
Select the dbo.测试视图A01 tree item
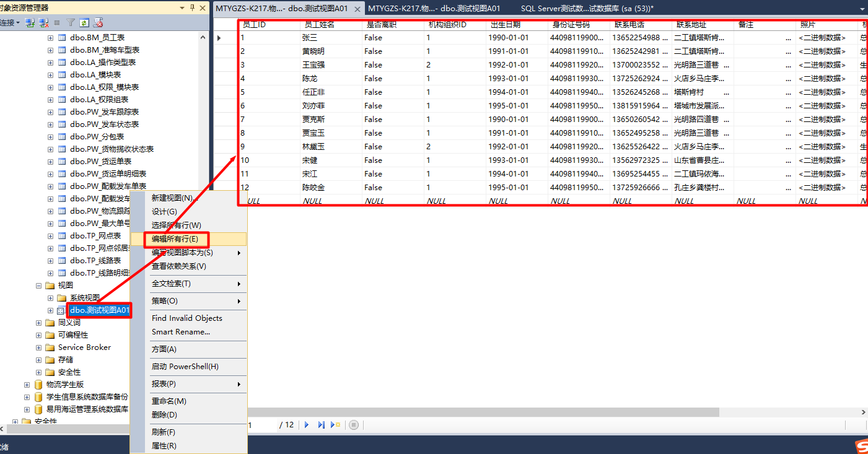pyautogui.click(x=99, y=310)
